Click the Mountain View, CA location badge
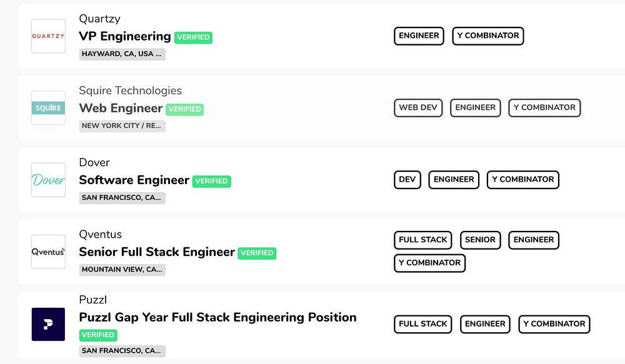Image resolution: width=625 pixels, height=364 pixels. 122,270
